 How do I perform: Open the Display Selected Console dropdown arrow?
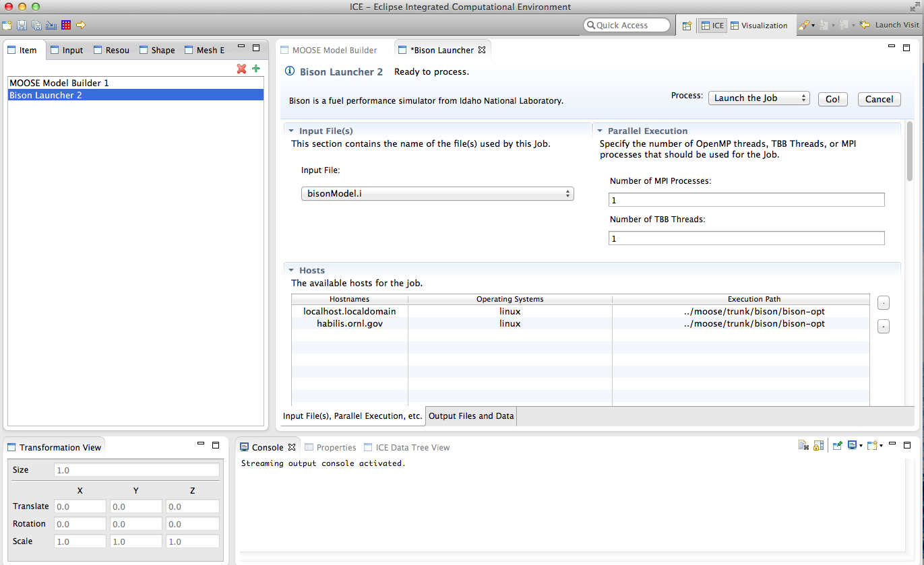click(x=861, y=446)
